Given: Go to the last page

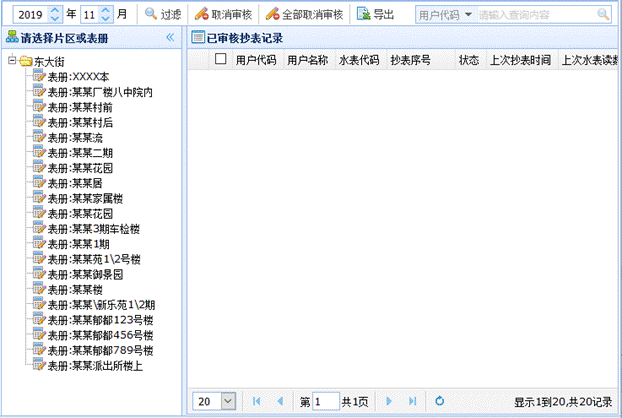Looking at the screenshot, I should click(413, 401).
